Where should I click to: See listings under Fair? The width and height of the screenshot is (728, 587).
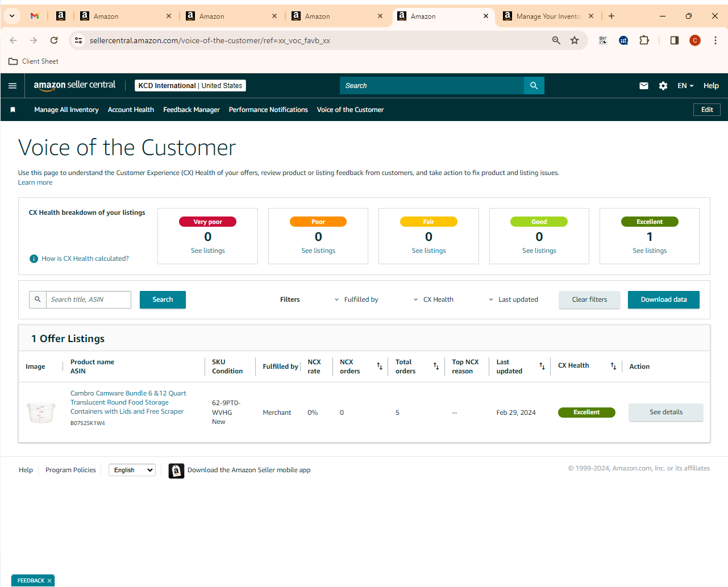point(429,251)
